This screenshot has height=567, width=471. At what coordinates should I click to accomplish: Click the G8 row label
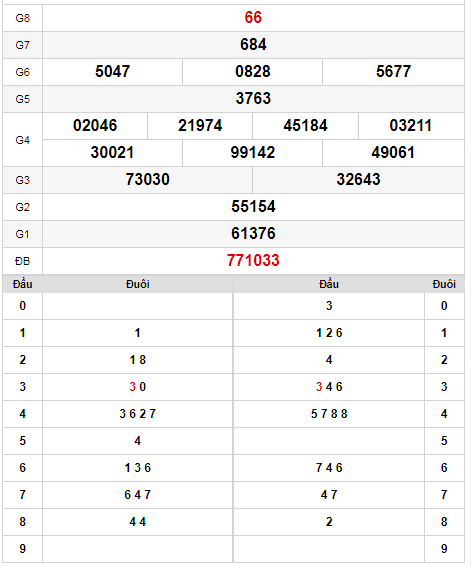(x=22, y=18)
